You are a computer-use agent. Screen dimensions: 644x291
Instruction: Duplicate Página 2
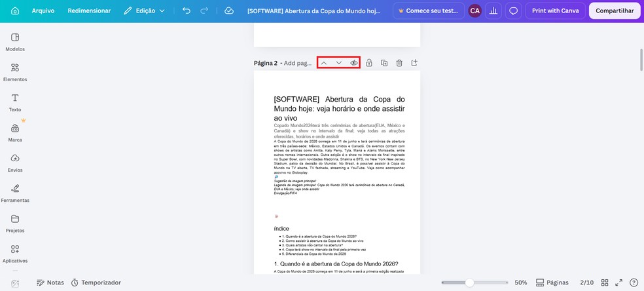384,63
